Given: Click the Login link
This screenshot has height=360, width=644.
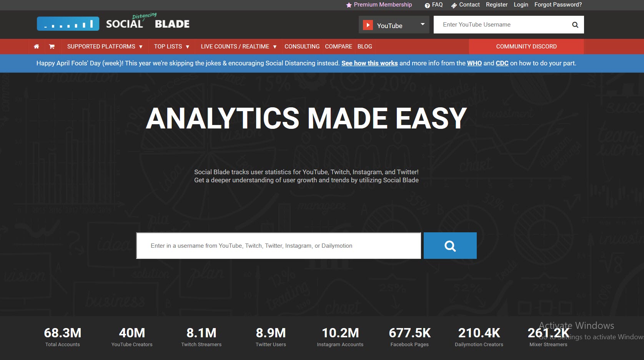Looking at the screenshot, I should pos(521,5).
